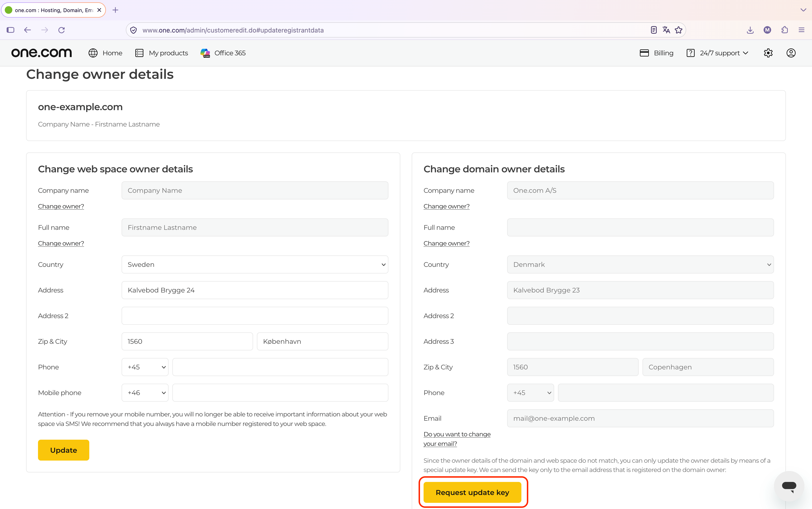The image size is (812, 509).
Task: Select the one.com browser tab
Action: coord(53,10)
